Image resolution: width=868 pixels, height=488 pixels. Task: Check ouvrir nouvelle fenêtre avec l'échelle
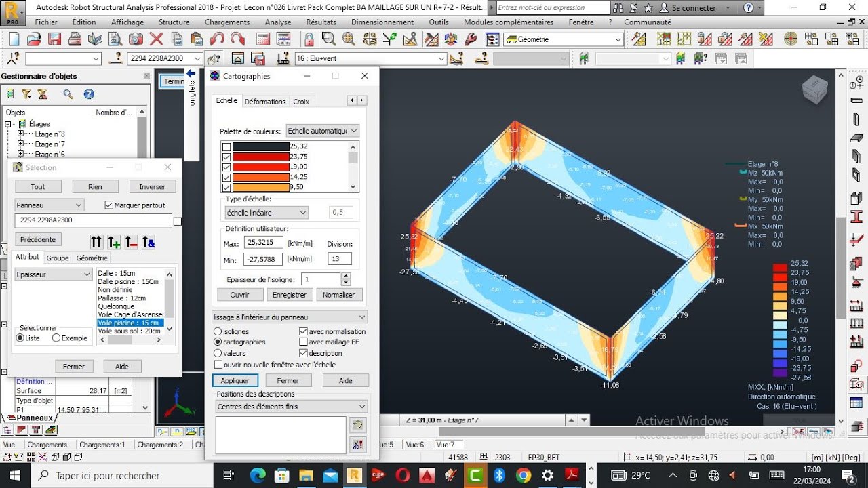[x=218, y=364]
